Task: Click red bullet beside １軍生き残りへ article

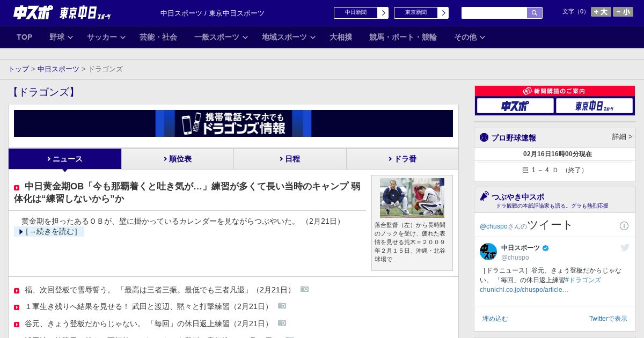Action: pyautogui.click(x=17, y=308)
